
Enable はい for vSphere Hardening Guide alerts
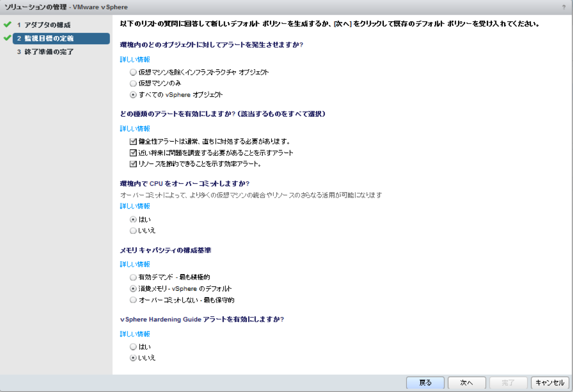coord(133,347)
